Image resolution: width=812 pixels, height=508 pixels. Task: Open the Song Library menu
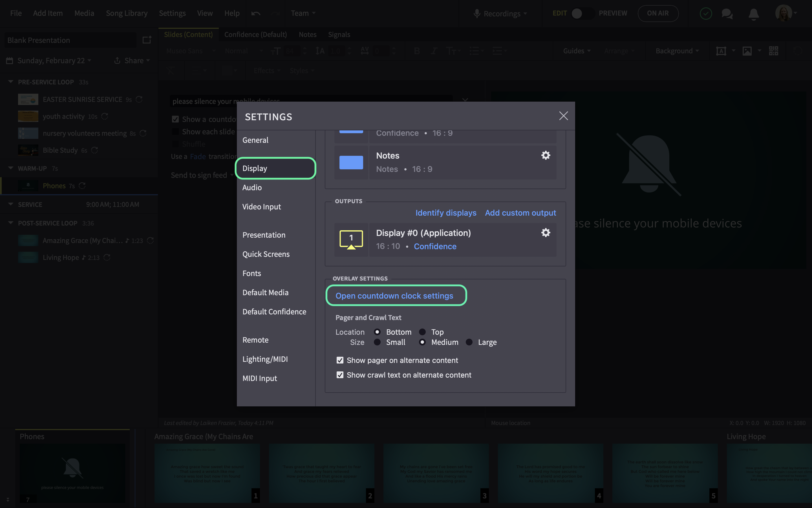[x=127, y=13]
